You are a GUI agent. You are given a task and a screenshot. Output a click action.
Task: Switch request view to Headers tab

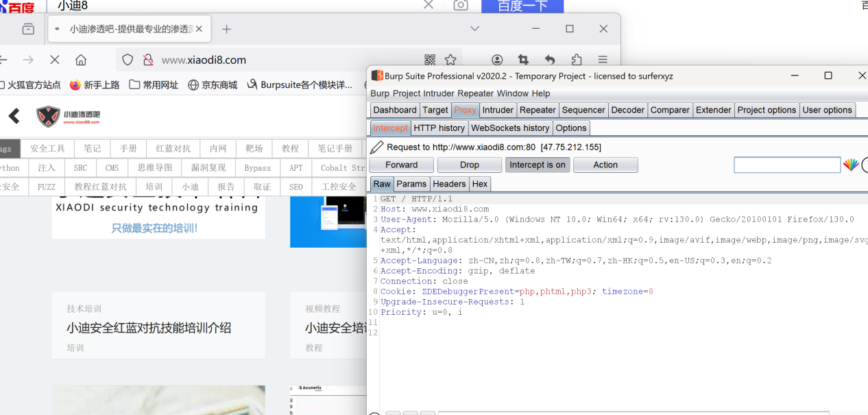coord(450,184)
